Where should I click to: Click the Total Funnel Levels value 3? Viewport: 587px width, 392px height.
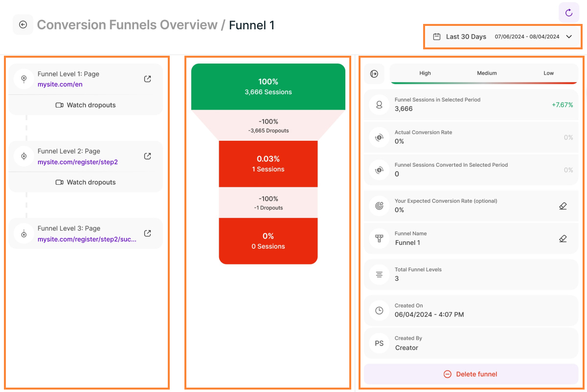point(397,279)
